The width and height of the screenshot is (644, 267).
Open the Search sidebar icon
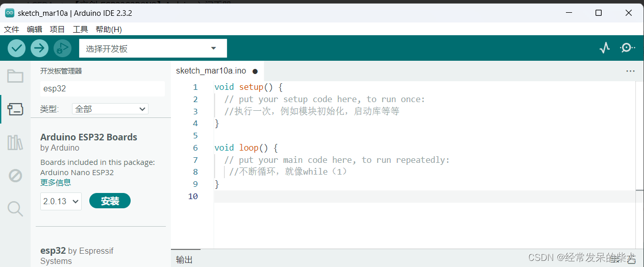pyautogui.click(x=15, y=208)
